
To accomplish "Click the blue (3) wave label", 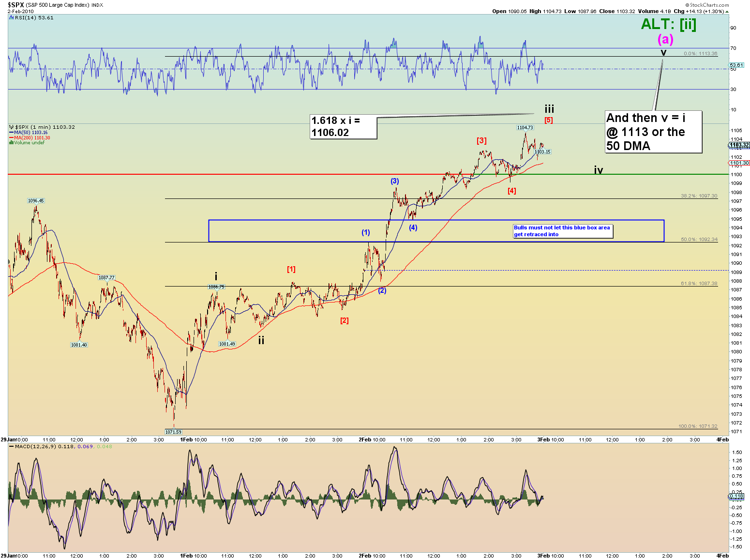I will pyautogui.click(x=395, y=181).
